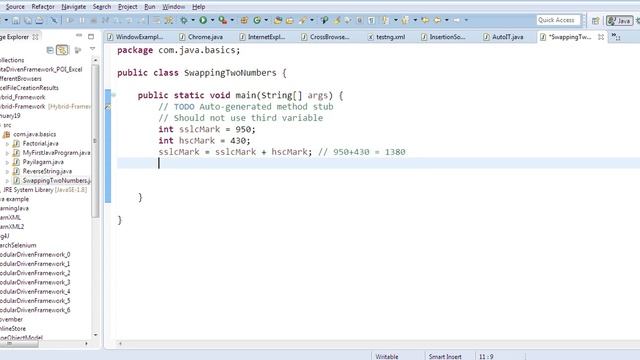Image resolution: width=640 pixels, height=360 pixels.
Task: Select the com.java.basics package
Action: 34,134
